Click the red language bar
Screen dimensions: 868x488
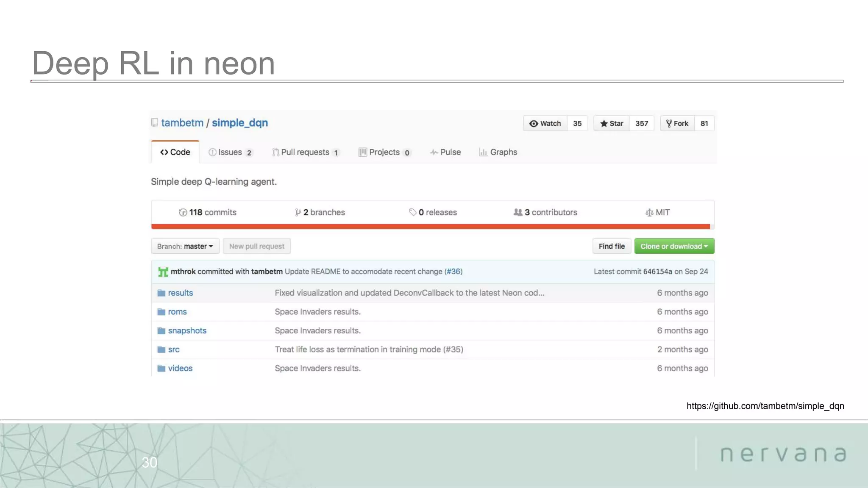point(431,227)
